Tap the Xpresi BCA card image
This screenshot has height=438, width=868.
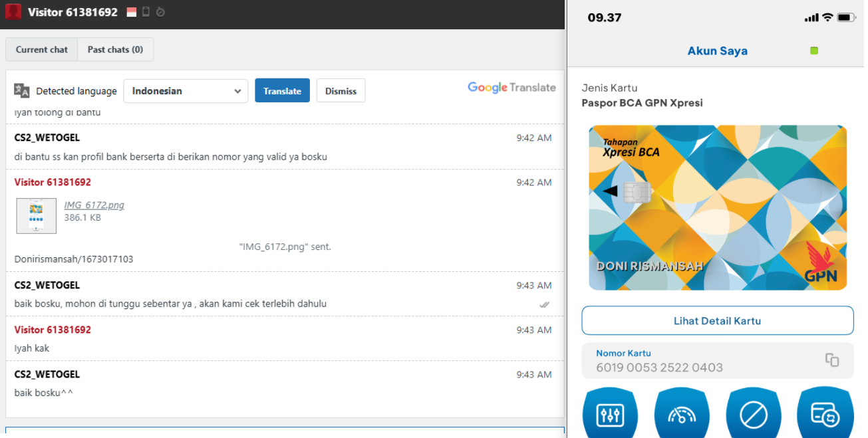718,207
